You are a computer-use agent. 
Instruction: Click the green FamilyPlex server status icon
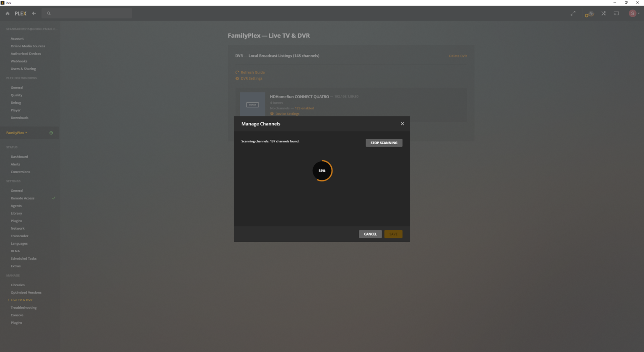[51, 133]
